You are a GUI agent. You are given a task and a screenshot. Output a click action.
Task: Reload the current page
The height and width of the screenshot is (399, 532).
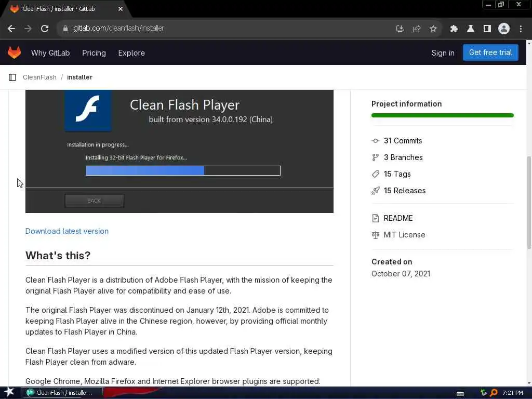click(x=45, y=29)
